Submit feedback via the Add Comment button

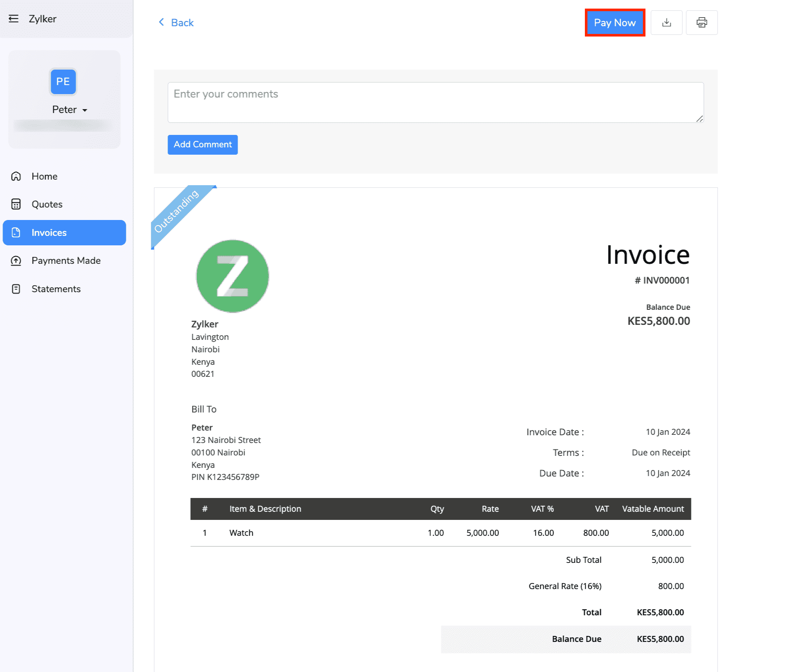coord(202,144)
